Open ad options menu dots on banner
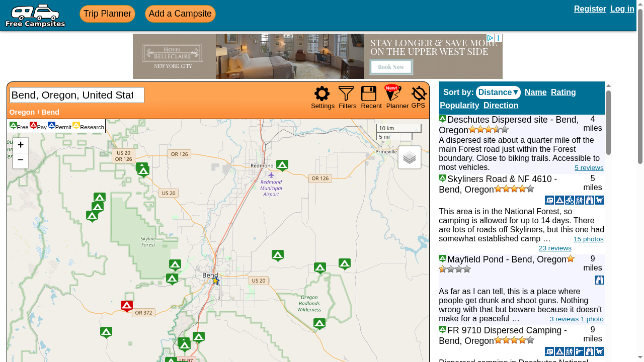The width and height of the screenshot is (644, 362). click(498, 38)
